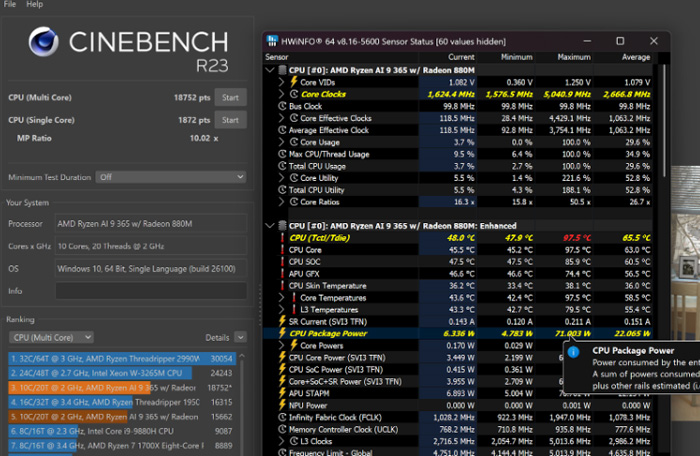Click the CPU (Tctl/Tdie) thermometer icon
The width and height of the screenshot is (700, 456).
(x=282, y=238)
